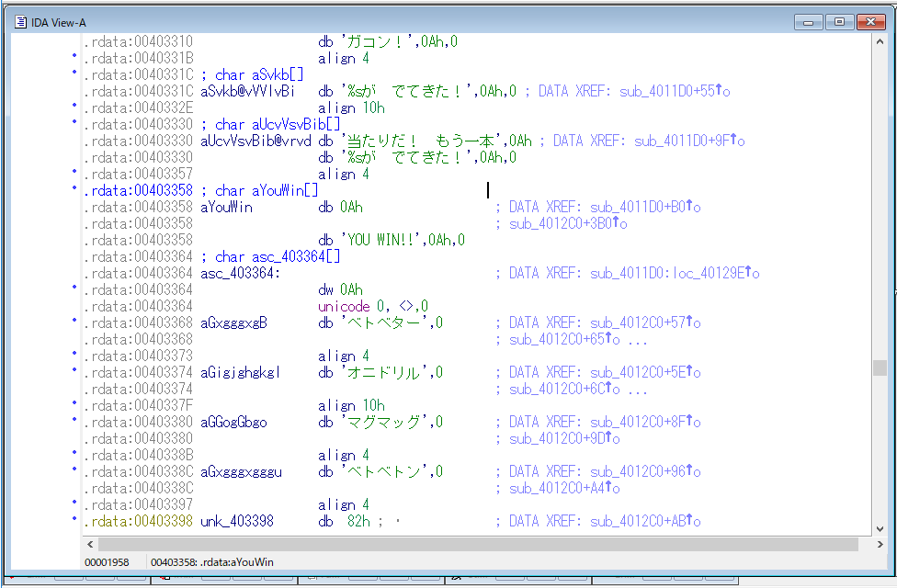Click address .rdata:00403373
The width and height of the screenshot is (897, 588).
(x=139, y=356)
